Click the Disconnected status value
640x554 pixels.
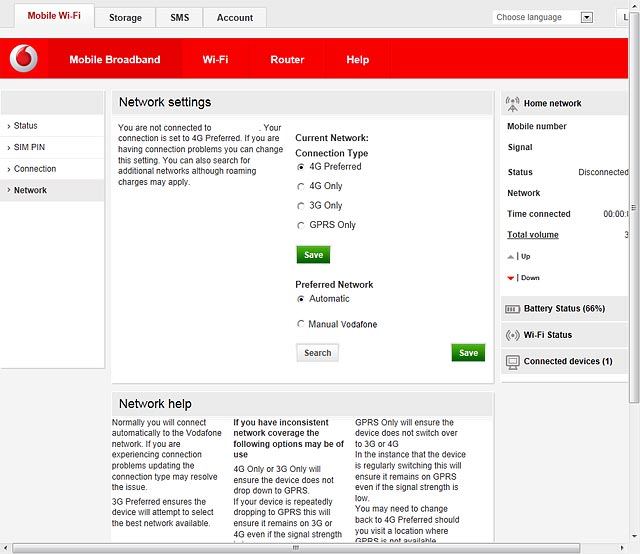(x=603, y=172)
